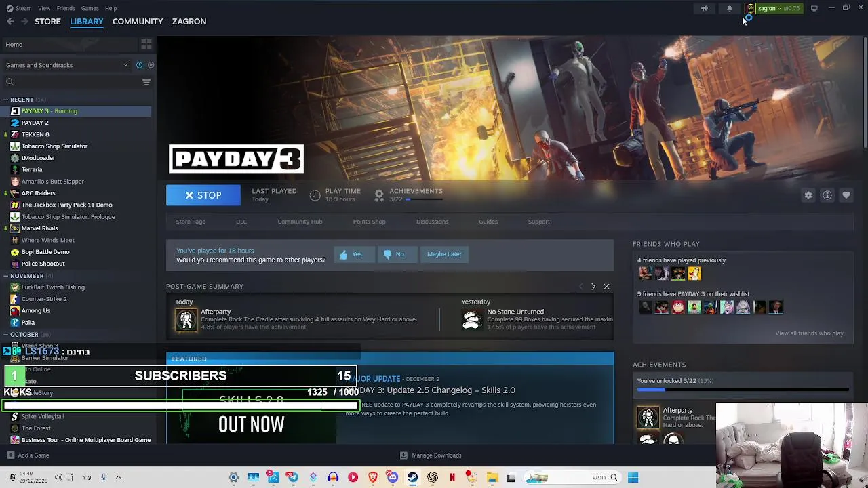This screenshot has width=868, height=488.
Task: Go forward with the navigation arrow
Action: 24,22
